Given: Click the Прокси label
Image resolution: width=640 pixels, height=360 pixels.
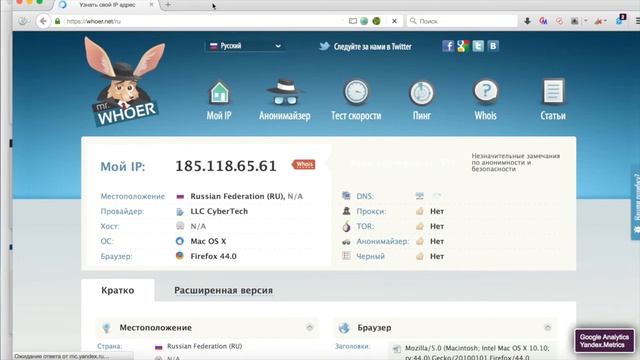Looking at the screenshot, I should tap(371, 211).
